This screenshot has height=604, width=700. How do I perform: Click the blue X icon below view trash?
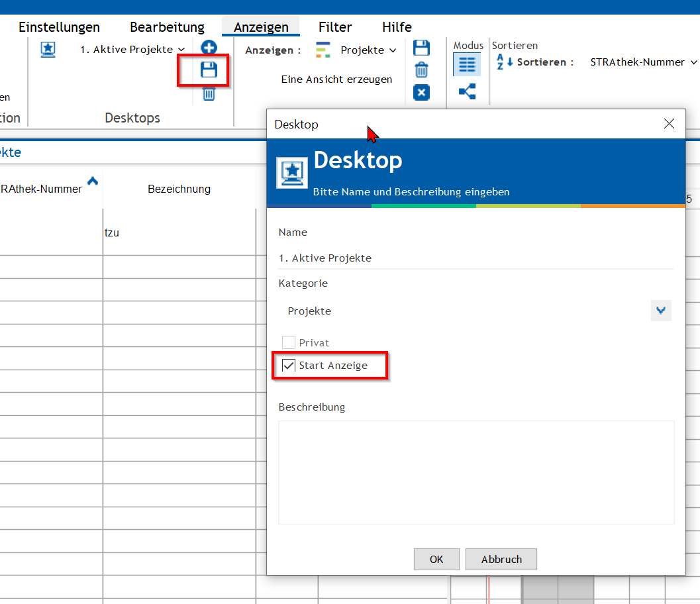coord(421,93)
